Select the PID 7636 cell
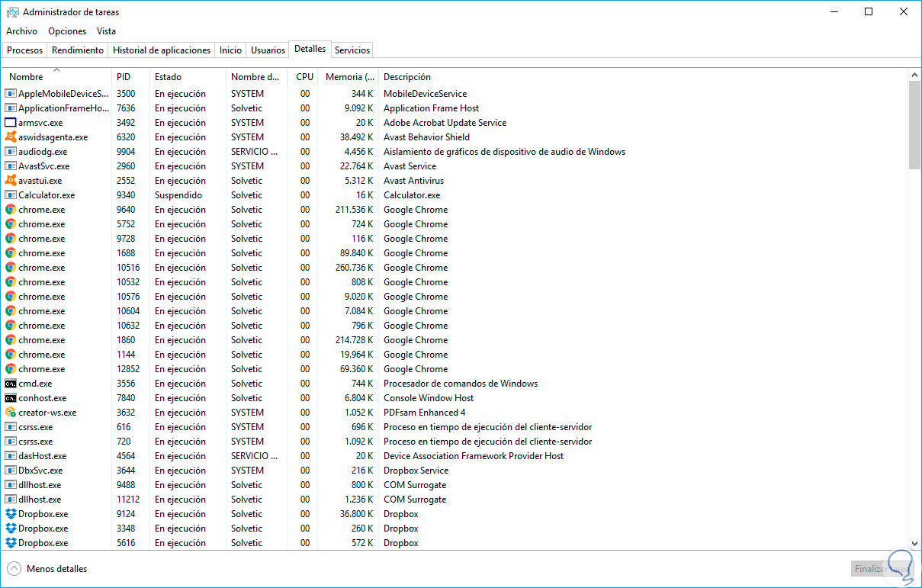The image size is (922, 588). [126, 108]
